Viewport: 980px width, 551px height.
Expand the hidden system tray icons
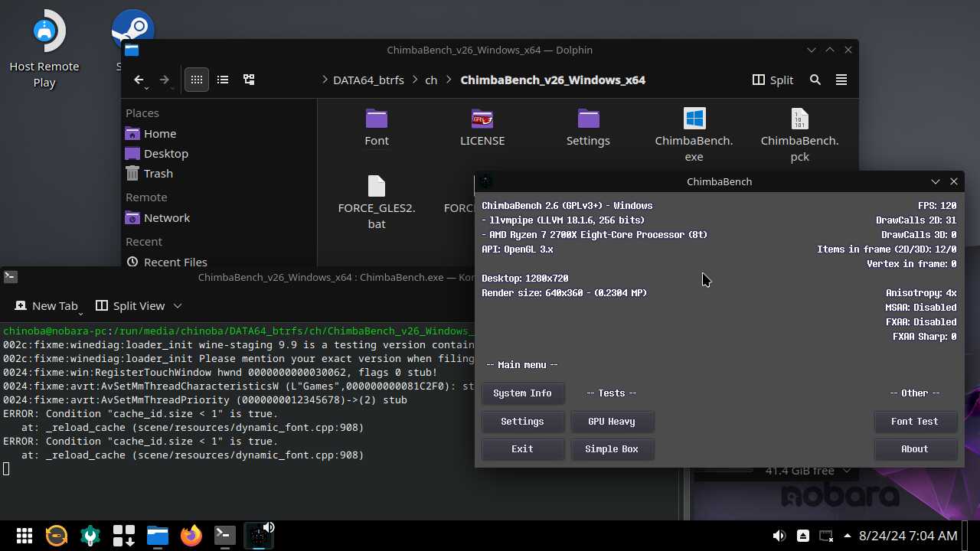click(847, 536)
